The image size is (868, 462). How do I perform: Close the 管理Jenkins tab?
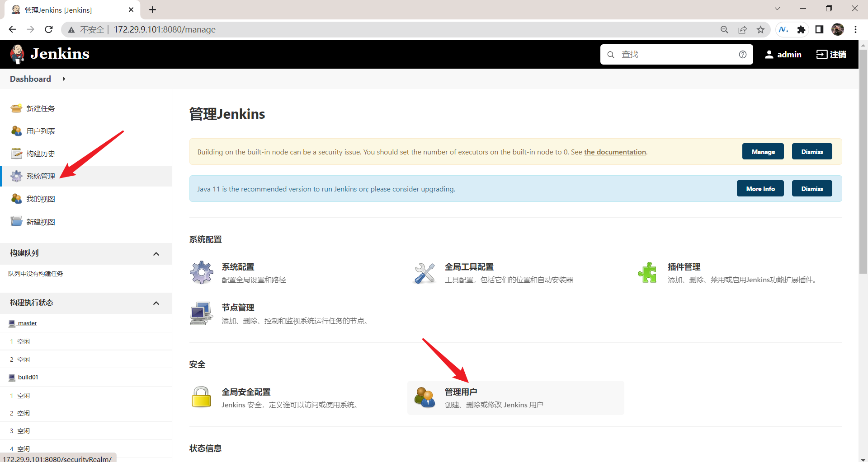(x=131, y=9)
